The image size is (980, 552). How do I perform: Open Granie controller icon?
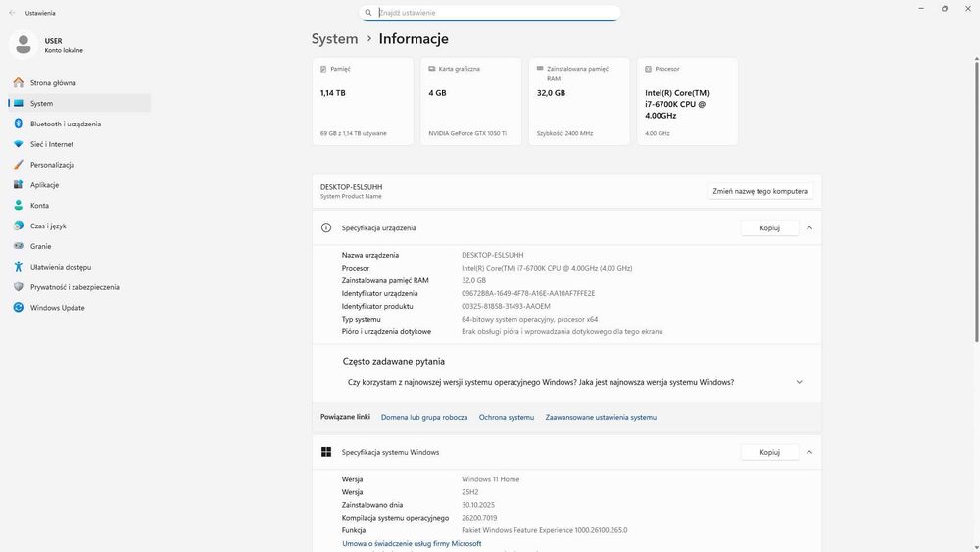click(x=18, y=246)
